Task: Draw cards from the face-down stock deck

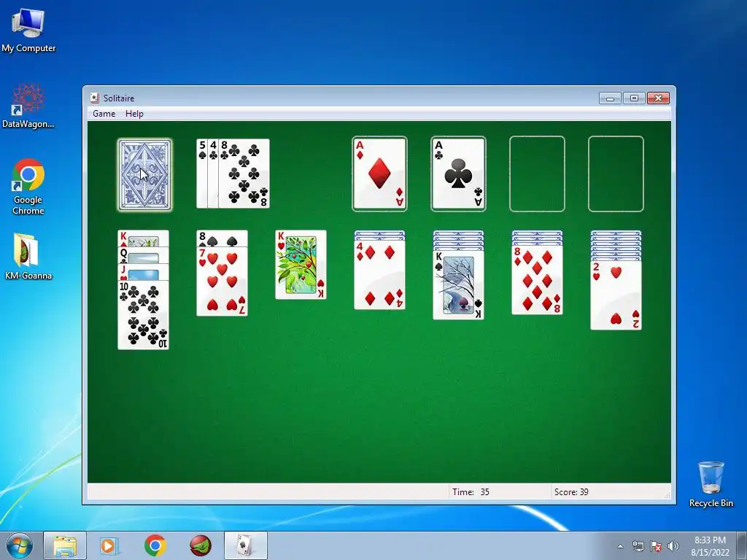Action: 145,175
